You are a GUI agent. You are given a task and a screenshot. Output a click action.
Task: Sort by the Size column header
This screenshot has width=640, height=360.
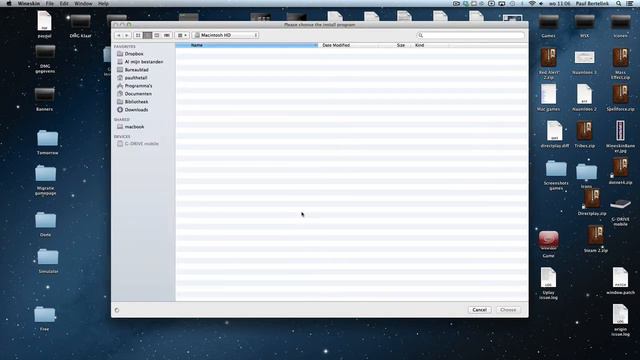(x=395, y=45)
